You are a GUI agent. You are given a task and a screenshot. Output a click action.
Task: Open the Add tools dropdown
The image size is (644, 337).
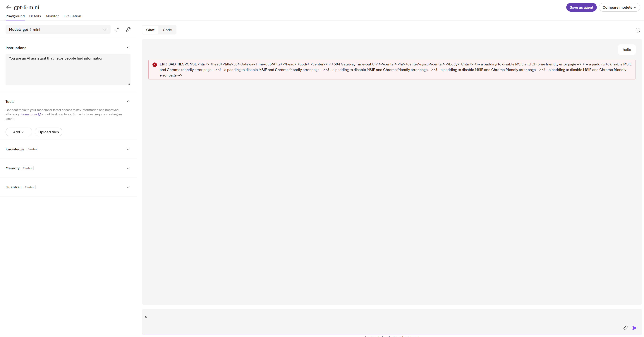(19, 132)
